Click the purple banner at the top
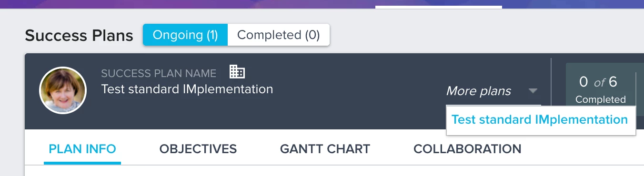 tap(322, 4)
